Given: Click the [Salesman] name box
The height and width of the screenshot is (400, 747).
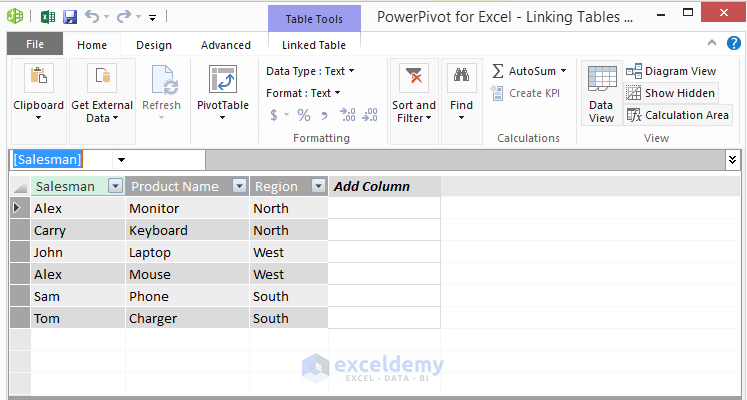Looking at the screenshot, I should point(61,160).
